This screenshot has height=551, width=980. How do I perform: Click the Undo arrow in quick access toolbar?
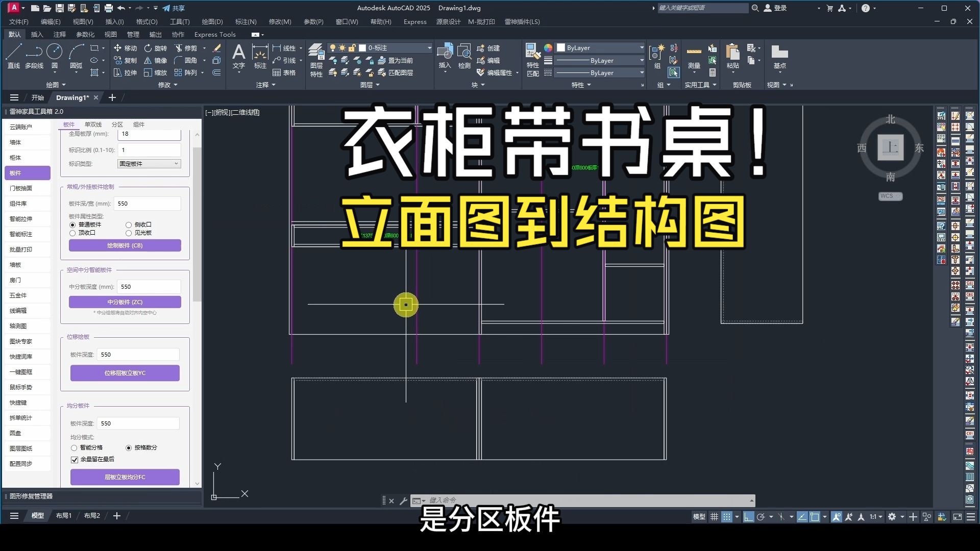click(121, 8)
